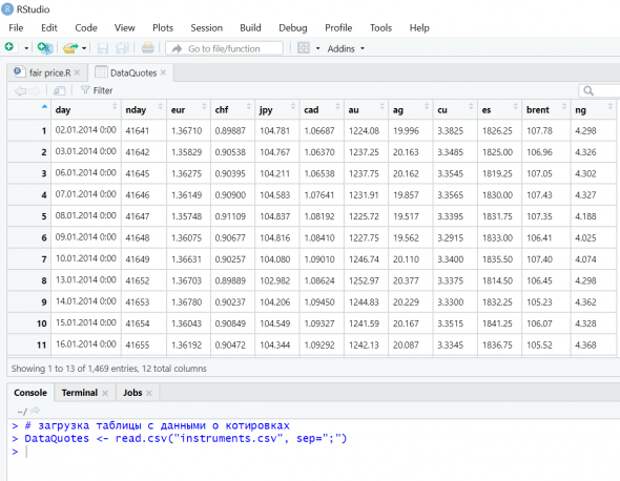Screen dimensions: 620x481
Task: Open the New File dropdown arrow
Action: tap(26, 48)
